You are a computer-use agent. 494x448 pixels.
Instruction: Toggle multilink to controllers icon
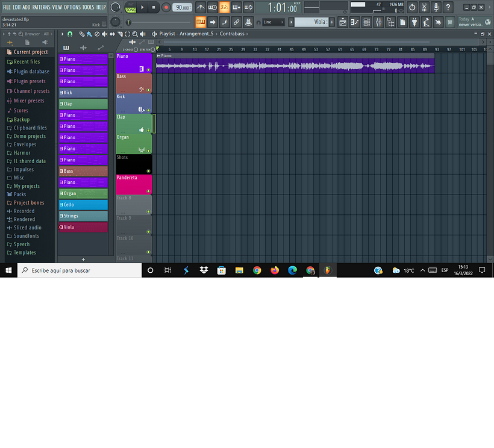(x=248, y=22)
